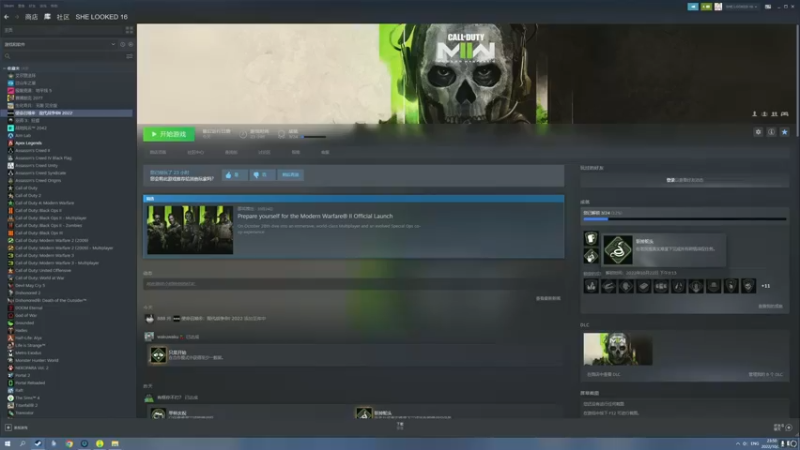The width and height of the screenshot is (800, 450).
Task: Open the games and software filter dropdown
Action: (x=60, y=44)
